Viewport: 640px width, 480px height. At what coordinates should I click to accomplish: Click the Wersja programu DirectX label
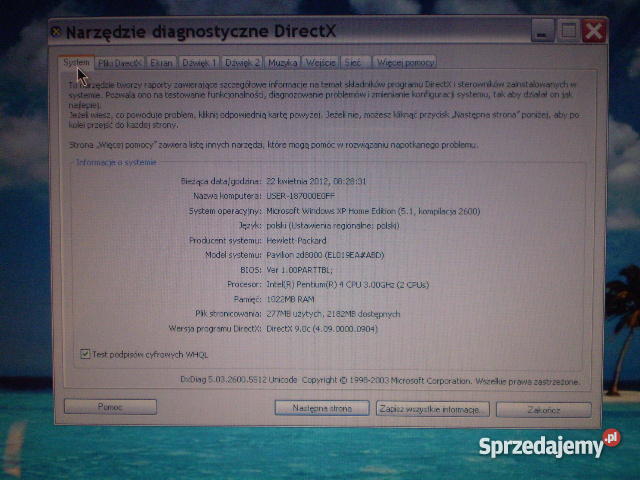(215, 329)
